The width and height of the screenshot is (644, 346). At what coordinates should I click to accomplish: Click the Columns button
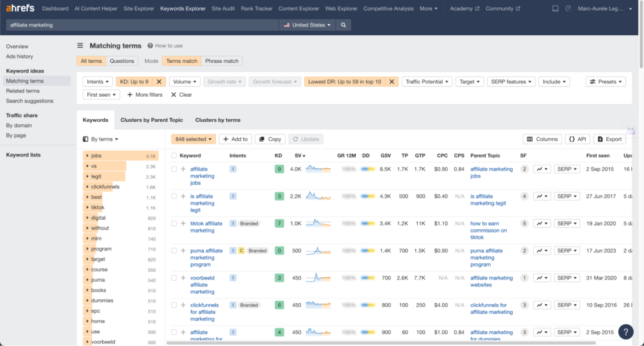[542, 139]
